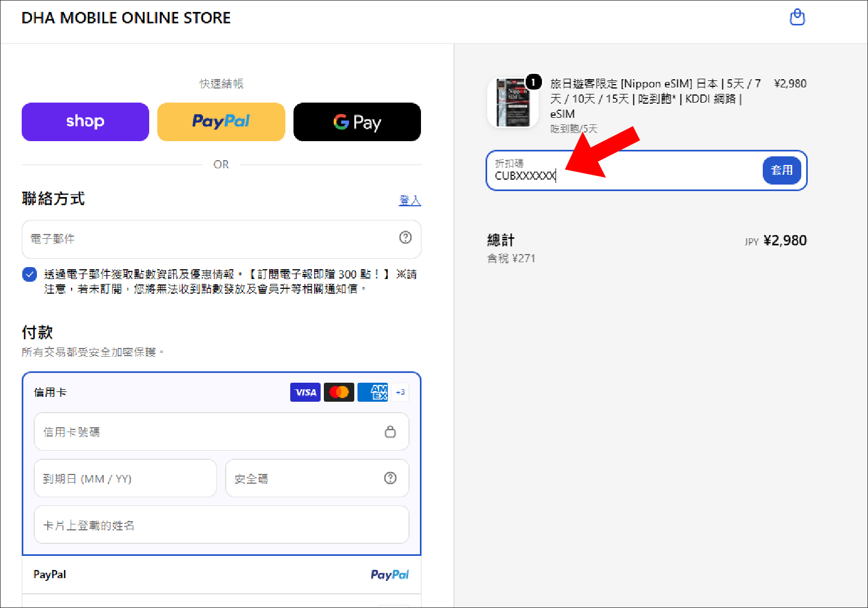Image resolution: width=868 pixels, height=608 pixels.
Task: Pay with PayPal express button
Action: (x=221, y=122)
